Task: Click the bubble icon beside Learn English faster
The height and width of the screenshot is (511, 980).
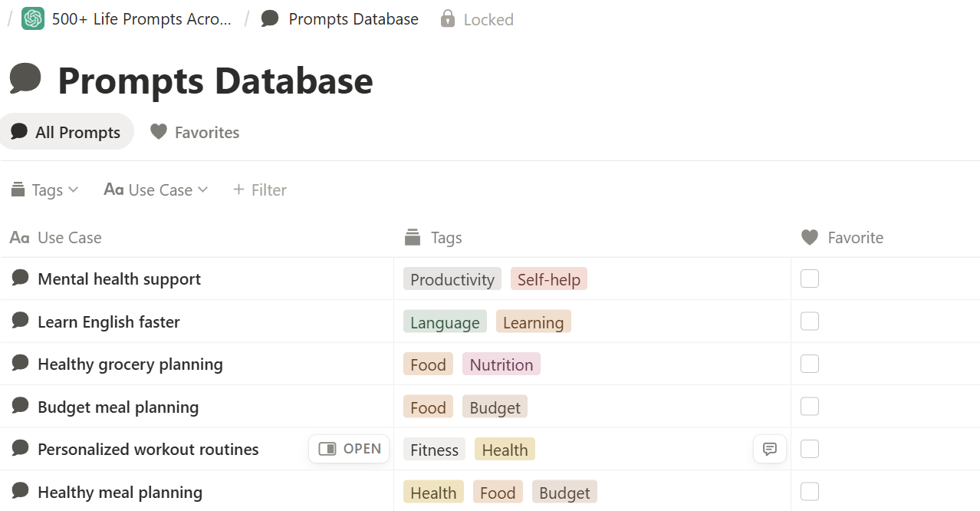Action: coord(21,321)
